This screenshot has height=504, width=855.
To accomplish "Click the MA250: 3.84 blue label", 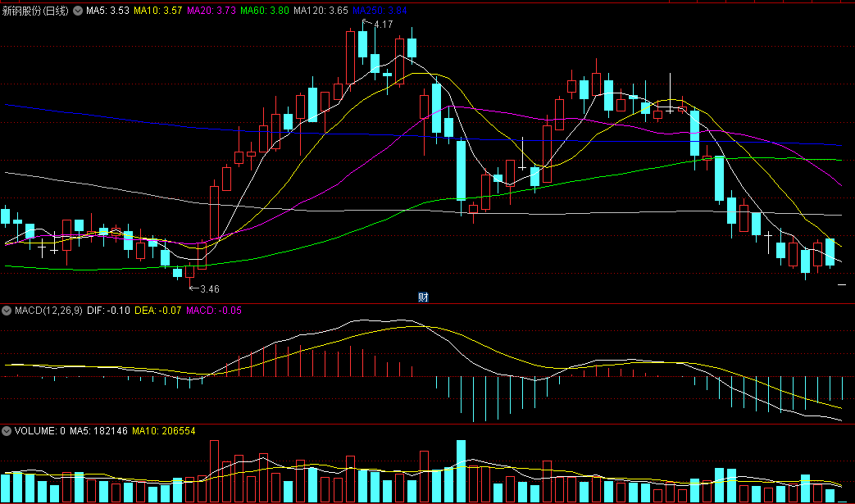I will [380, 11].
